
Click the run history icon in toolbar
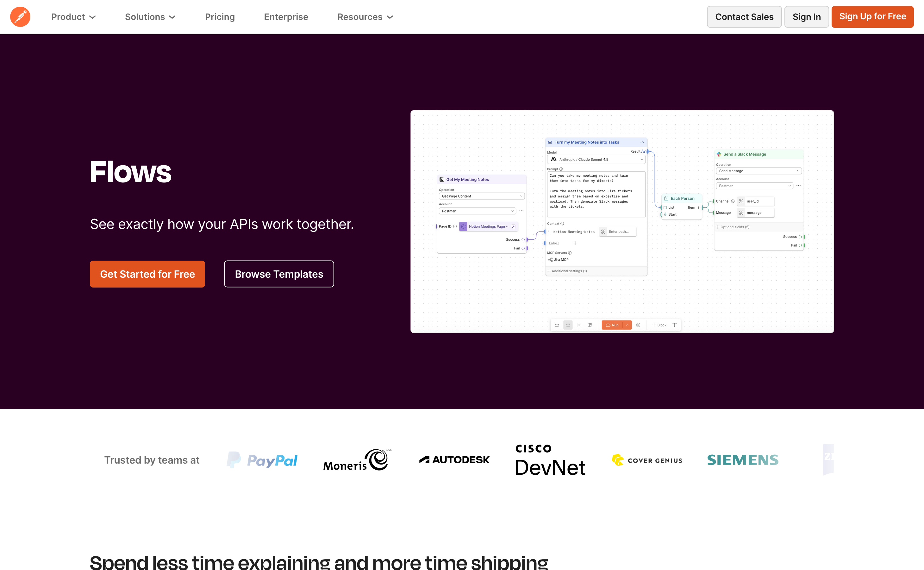pos(638,325)
